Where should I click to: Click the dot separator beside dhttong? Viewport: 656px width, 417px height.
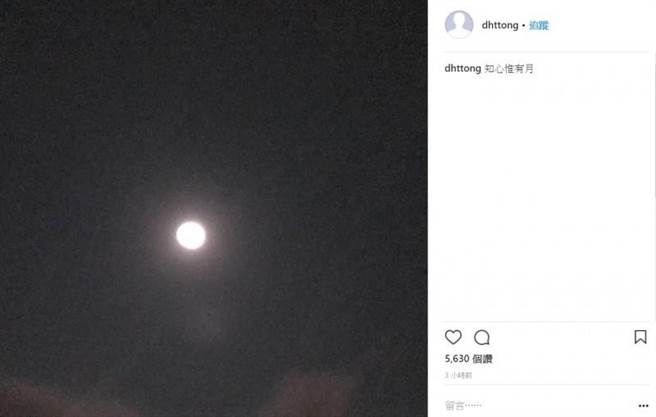tap(524, 25)
